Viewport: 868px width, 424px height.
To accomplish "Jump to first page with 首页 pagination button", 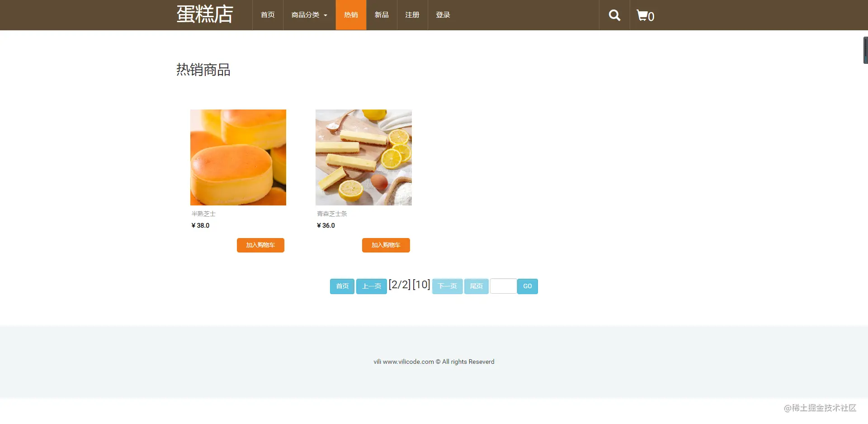I will (x=342, y=286).
